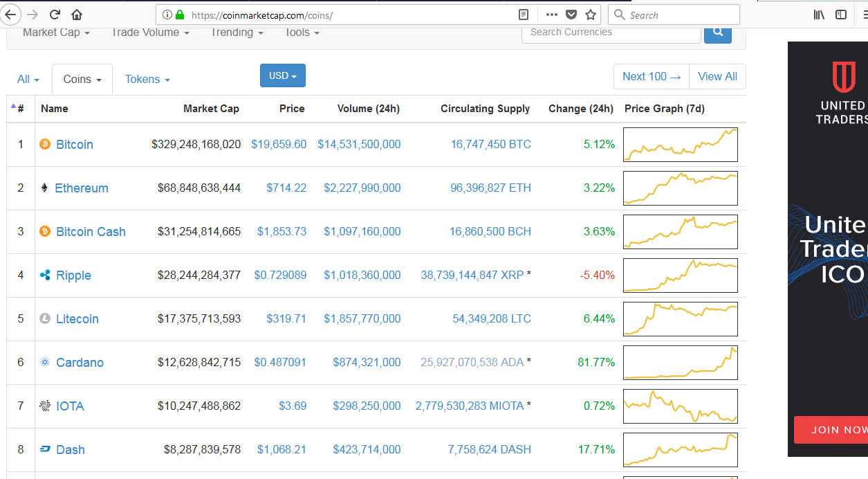Screen dimensions: 868x479
Task: Click the browser Forward arrow
Action: click(32, 15)
